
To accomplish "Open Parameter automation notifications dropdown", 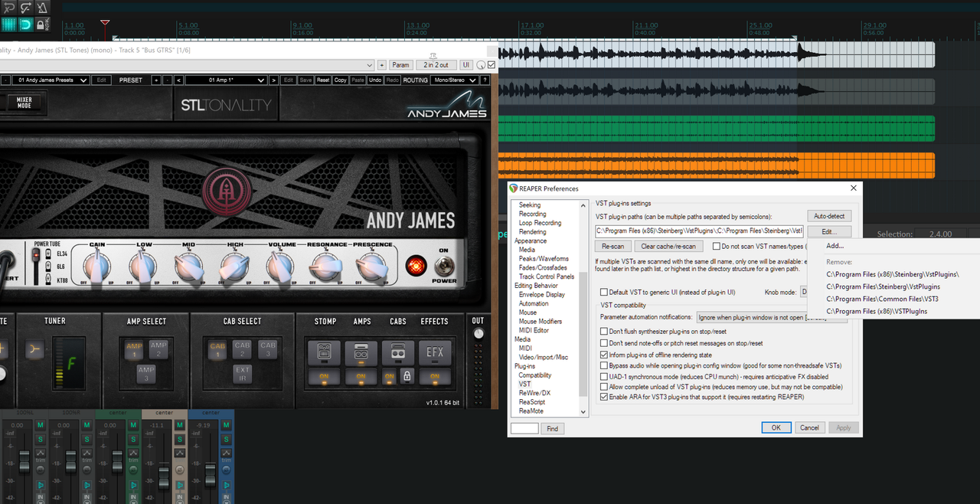I will coord(772,317).
